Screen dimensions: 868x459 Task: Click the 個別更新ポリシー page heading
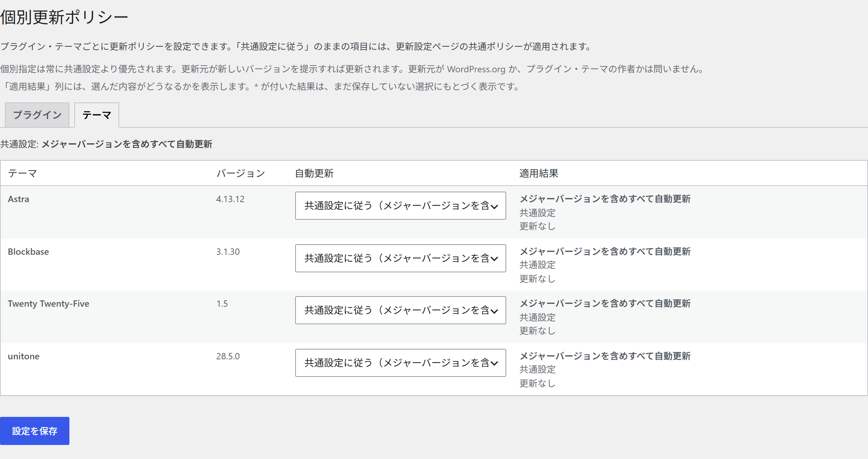coord(64,17)
